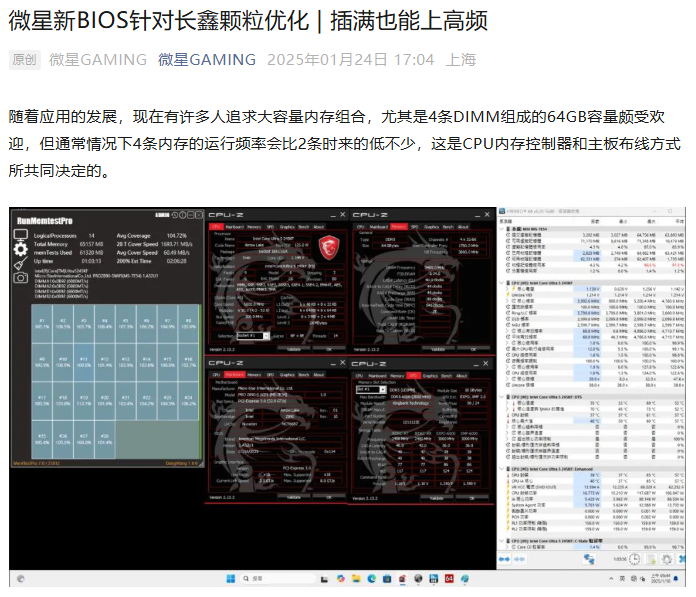Click HWiNFO grayed collapse arrows icon
The height and width of the screenshot is (597, 696).
pos(519,559)
